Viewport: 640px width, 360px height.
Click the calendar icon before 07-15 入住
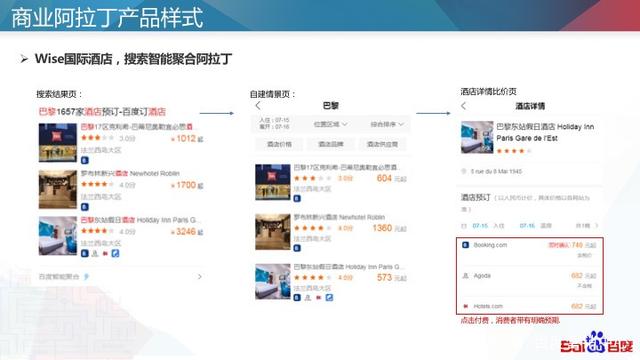click(464, 226)
